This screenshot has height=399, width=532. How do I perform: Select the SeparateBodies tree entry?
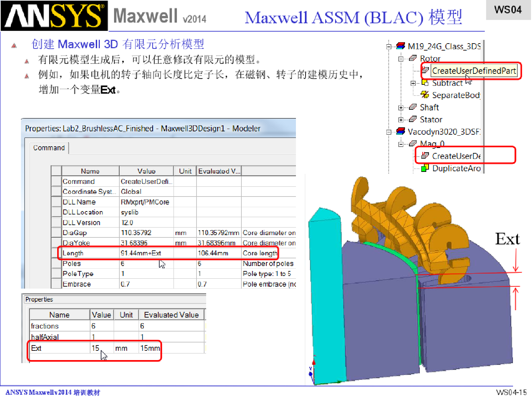[x=456, y=95]
